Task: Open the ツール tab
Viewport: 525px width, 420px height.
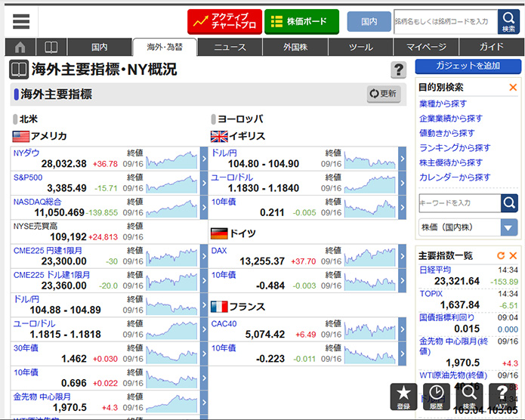Action: pos(360,47)
